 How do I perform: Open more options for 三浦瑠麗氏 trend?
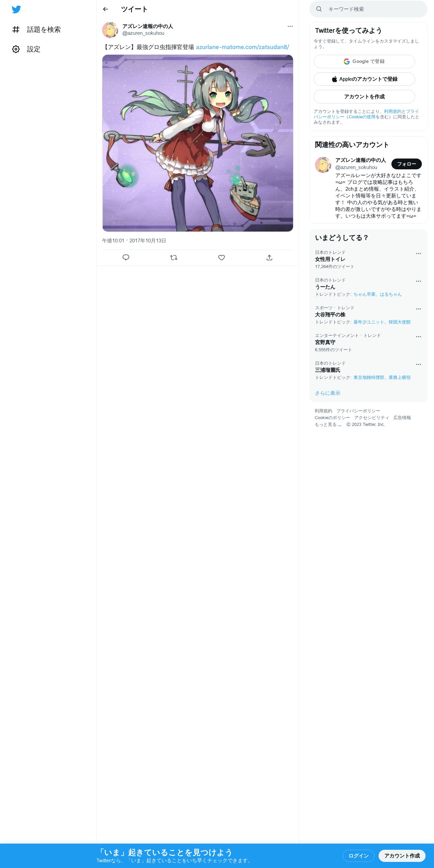[418, 364]
